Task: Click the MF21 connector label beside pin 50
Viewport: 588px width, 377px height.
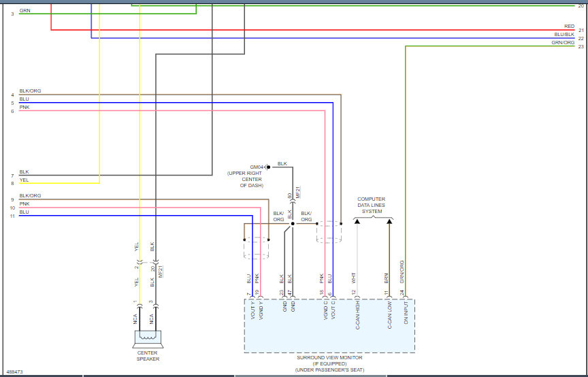Action: 298,192
